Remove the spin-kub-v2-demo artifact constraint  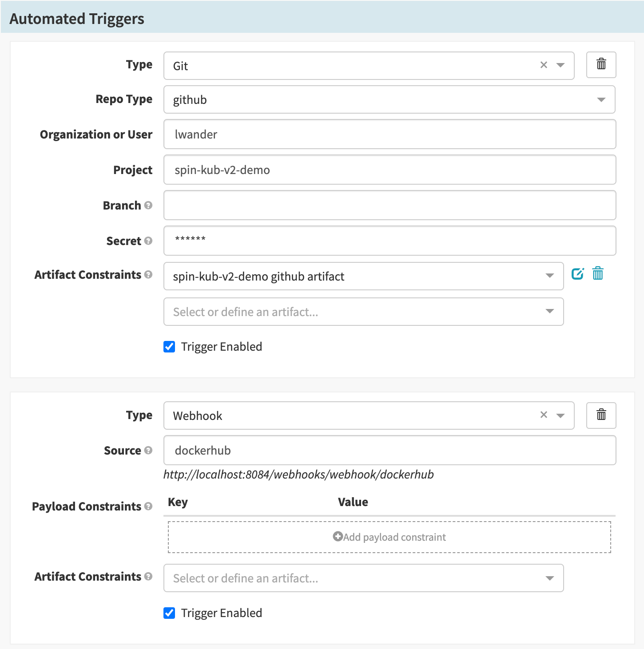click(x=598, y=274)
